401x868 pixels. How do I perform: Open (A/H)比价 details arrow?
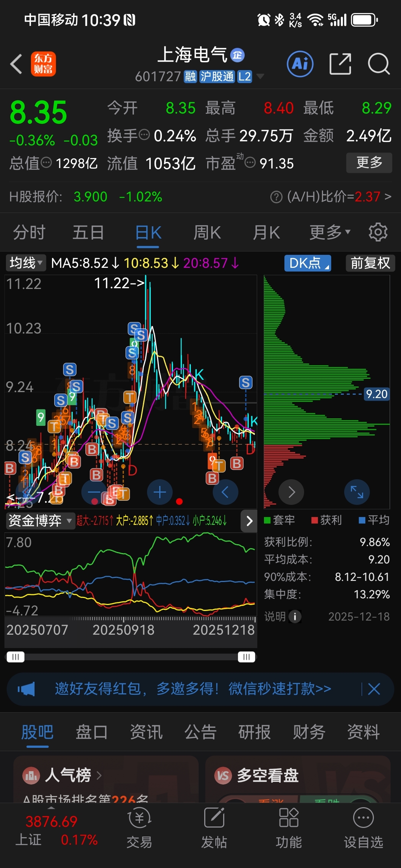pos(388,196)
